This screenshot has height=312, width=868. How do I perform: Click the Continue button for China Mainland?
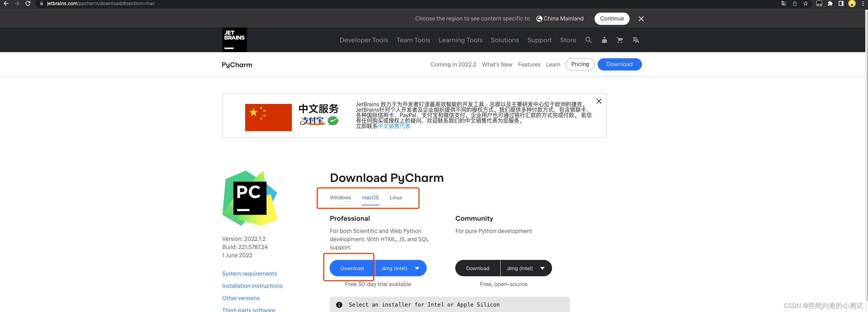(x=612, y=19)
